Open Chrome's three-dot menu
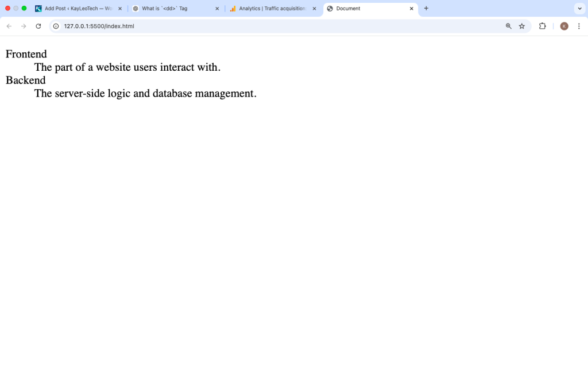This screenshot has height=368, width=588. 578,26
